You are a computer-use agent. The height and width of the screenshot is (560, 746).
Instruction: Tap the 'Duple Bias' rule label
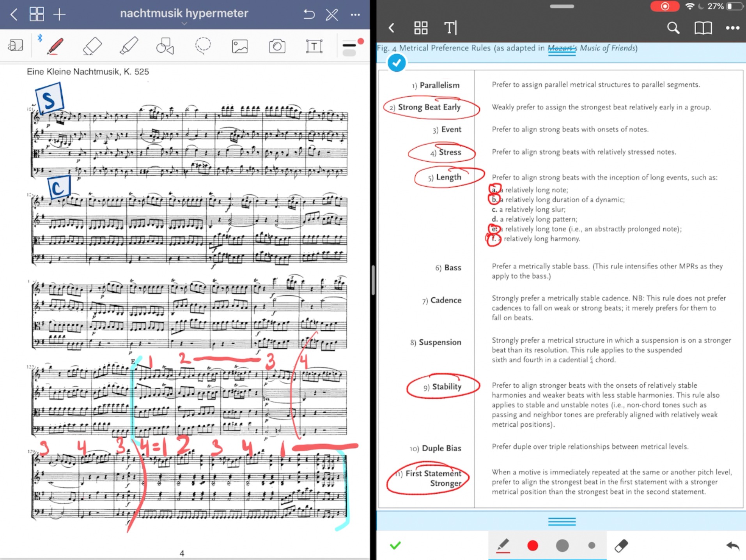[441, 449]
